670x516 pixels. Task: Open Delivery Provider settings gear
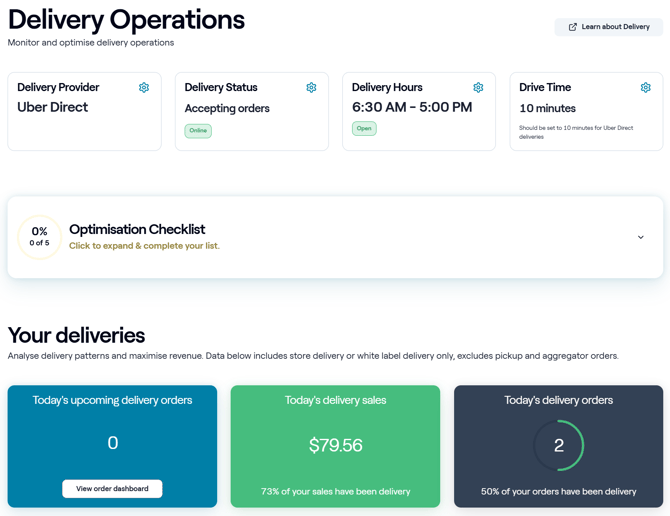coord(144,88)
